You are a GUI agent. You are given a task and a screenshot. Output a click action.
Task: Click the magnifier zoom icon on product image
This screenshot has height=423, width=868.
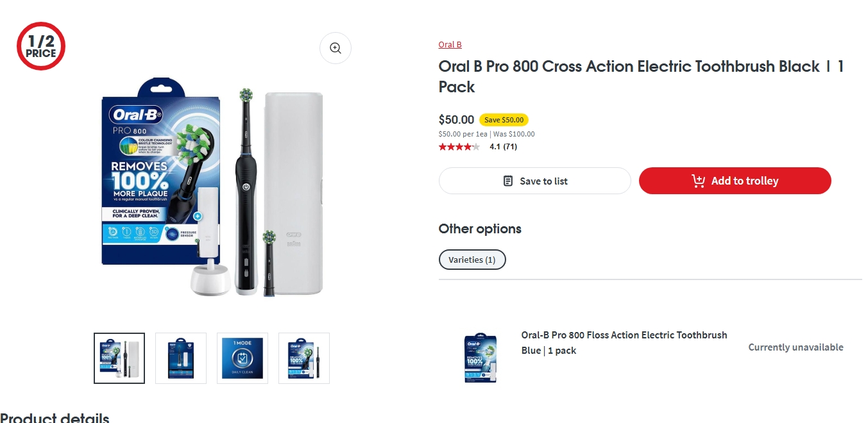335,48
